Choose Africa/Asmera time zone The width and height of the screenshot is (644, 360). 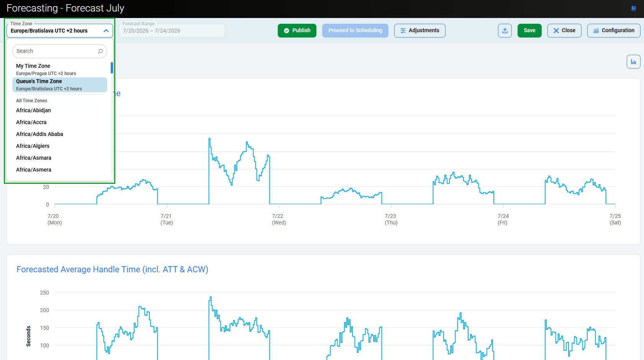(60, 170)
